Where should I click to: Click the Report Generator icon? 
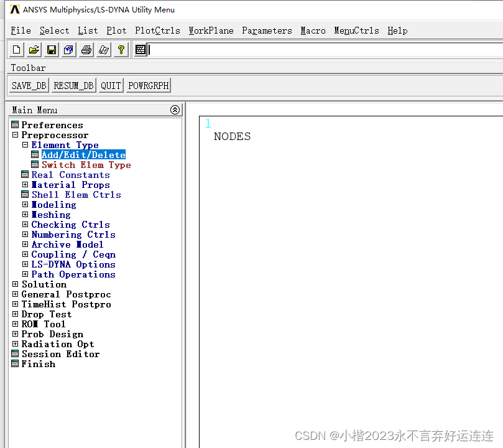tap(104, 50)
